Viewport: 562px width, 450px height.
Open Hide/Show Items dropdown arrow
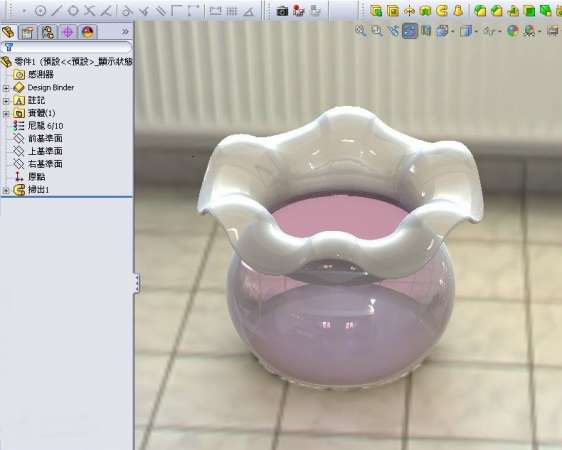499,32
